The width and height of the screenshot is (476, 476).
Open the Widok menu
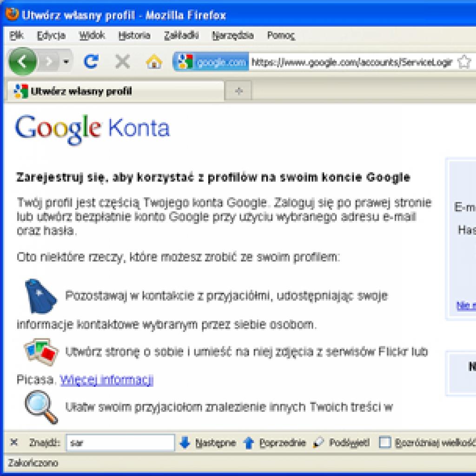pos(92,35)
